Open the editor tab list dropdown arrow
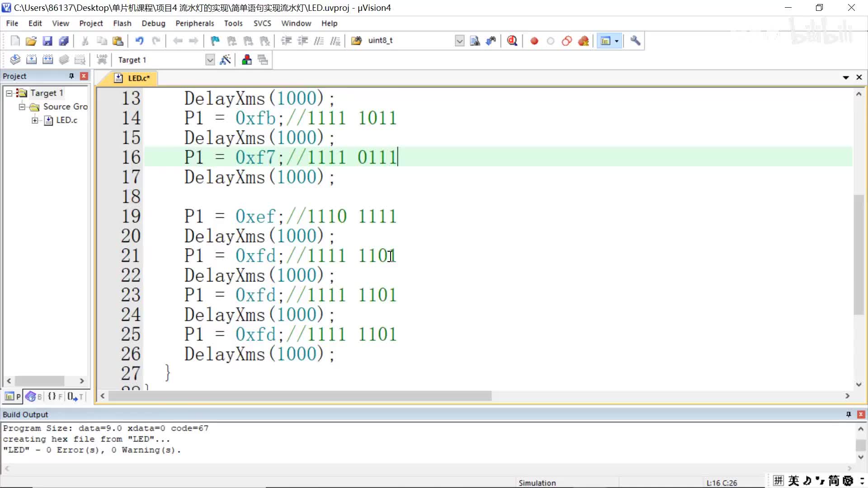868x488 pixels. 846,78
